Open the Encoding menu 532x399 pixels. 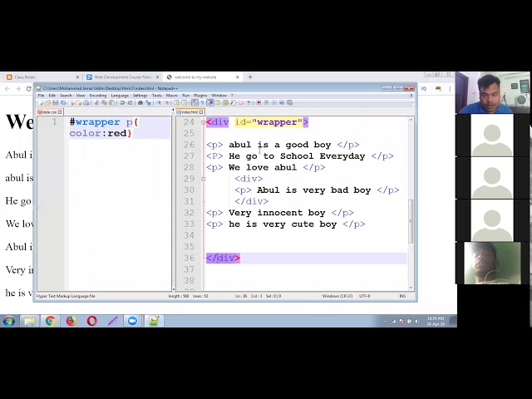tap(98, 96)
